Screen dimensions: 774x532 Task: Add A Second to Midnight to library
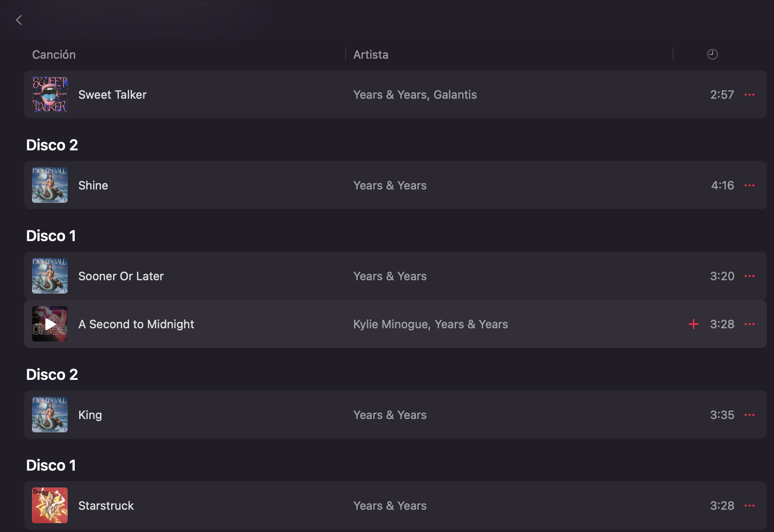point(693,324)
